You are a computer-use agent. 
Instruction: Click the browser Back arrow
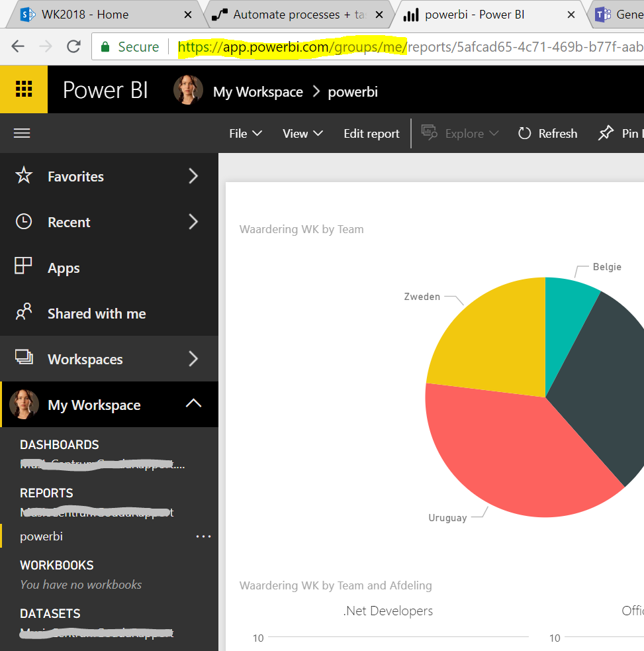pyautogui.click(x=18, y=46)
